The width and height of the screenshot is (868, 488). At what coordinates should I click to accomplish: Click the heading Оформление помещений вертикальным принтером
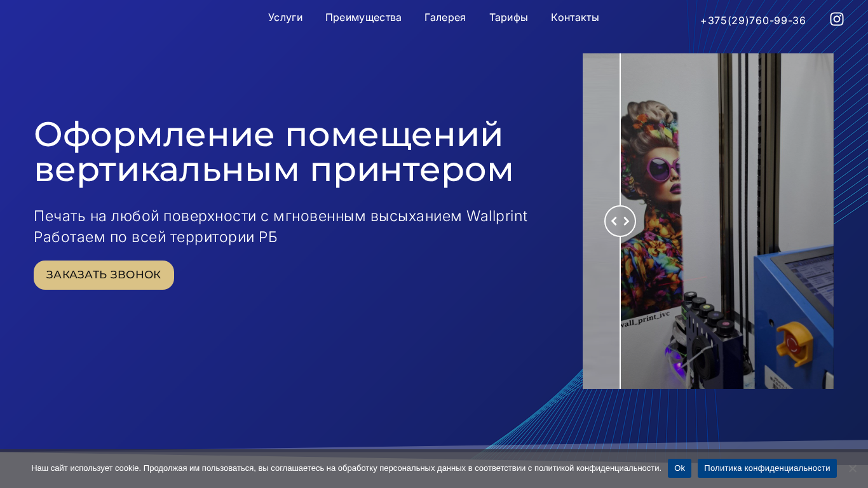click(273, 152)
